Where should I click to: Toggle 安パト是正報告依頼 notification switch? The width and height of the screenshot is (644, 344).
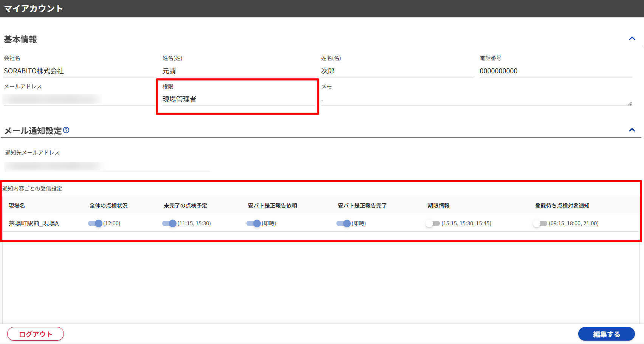[x=254, y=223]
